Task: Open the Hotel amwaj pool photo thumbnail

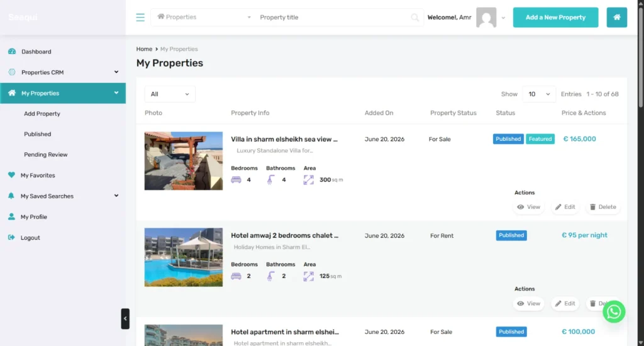Action: click(184, 257)
